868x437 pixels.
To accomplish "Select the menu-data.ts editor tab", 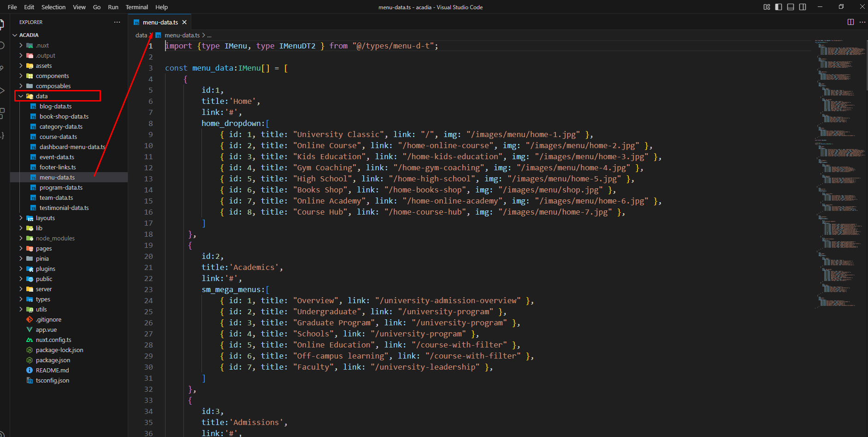I will 159,22.
